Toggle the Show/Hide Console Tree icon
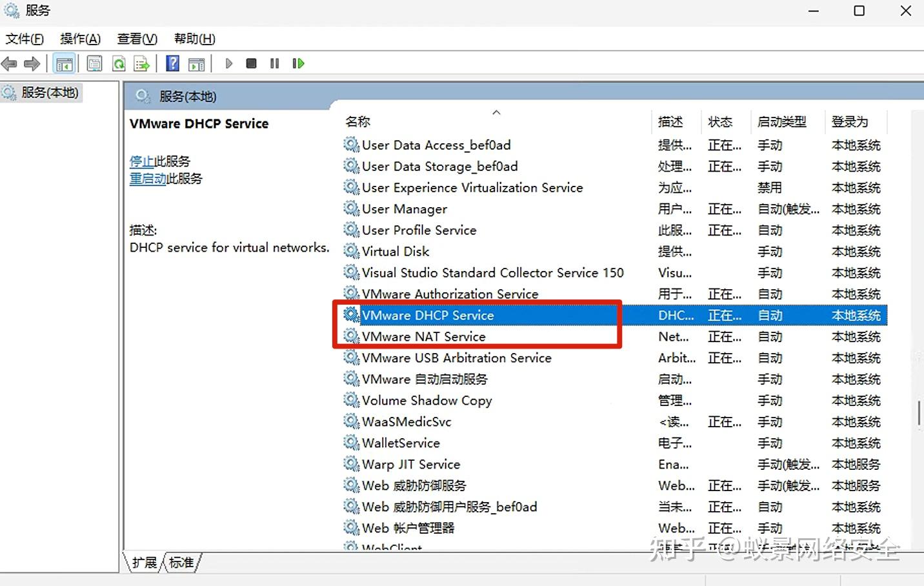Viewport: 924px width, 586px height. tap(65, 63)
